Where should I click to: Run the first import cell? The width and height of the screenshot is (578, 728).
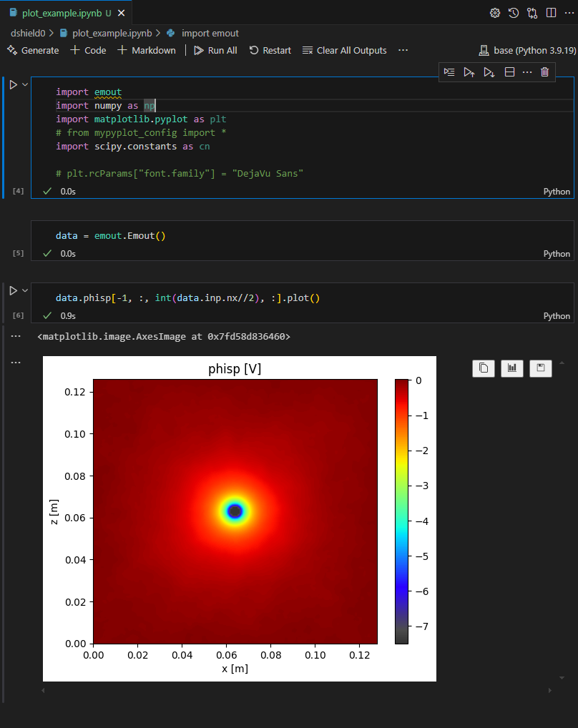(x=14, y=84)
